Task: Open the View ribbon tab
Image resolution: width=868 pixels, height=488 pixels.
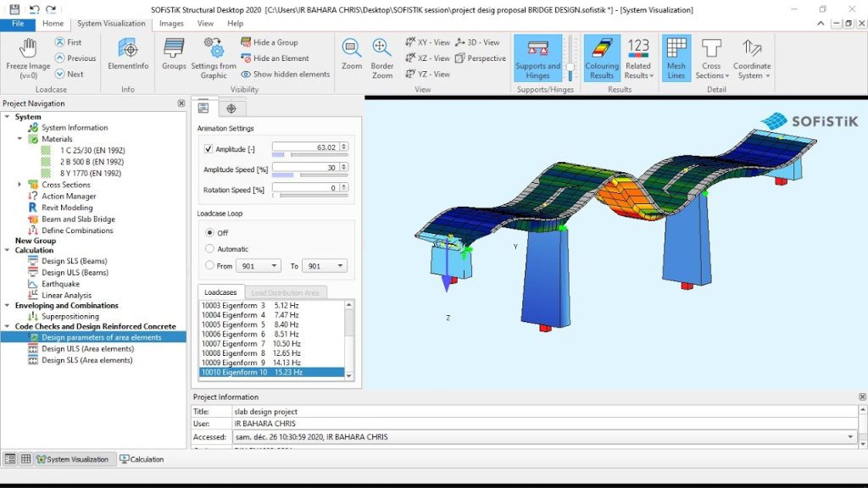Action: [x=205, y=24]
